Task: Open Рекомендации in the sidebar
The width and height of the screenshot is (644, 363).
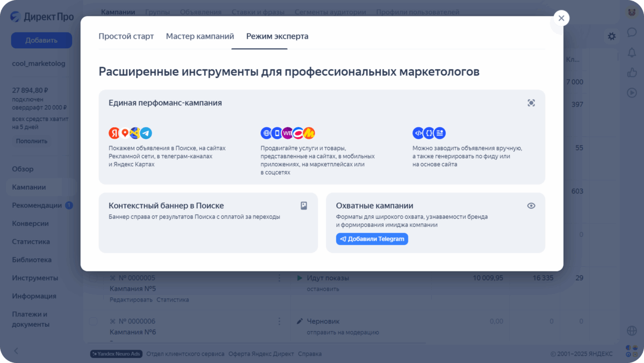Action: pyautogui.click(x=37, y=205)
